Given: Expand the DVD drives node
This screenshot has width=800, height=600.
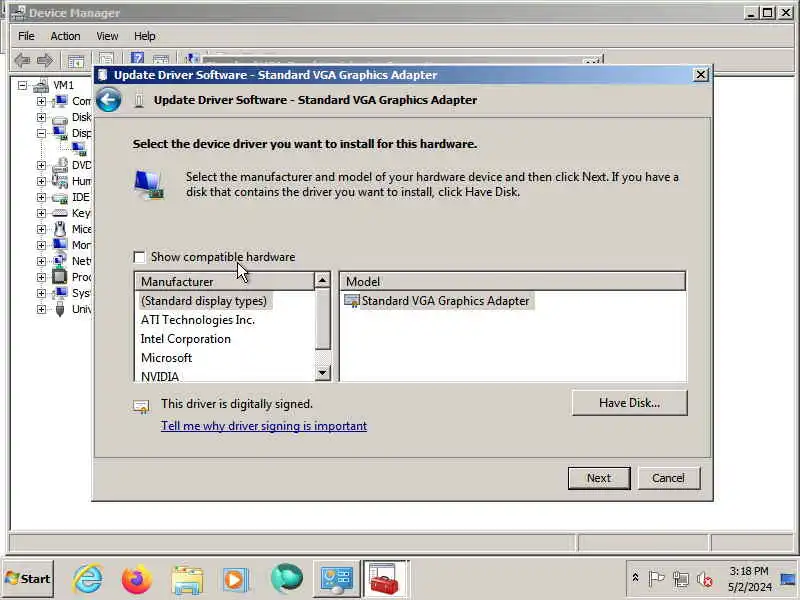Looking at the screenshot, I should [41, 165].
